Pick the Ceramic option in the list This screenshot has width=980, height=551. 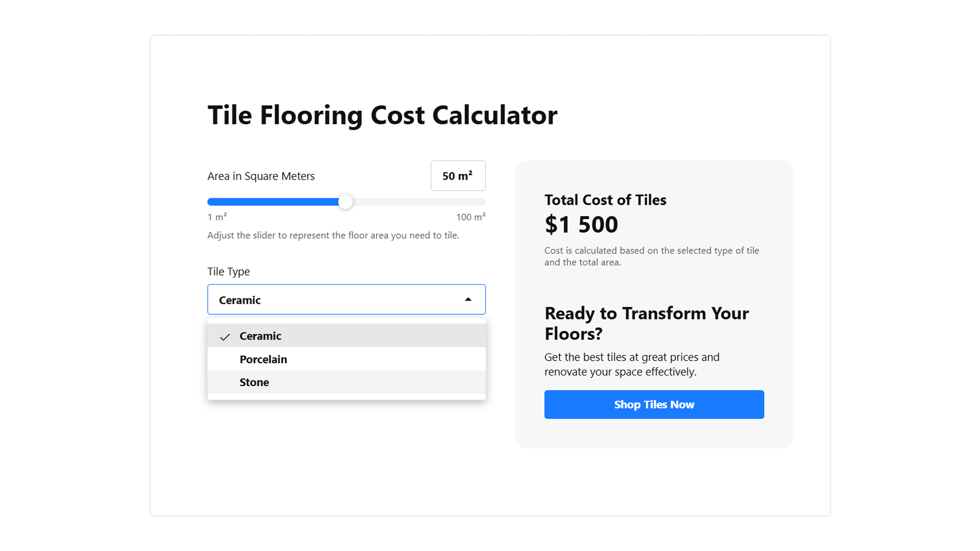[x=347, y=336]
